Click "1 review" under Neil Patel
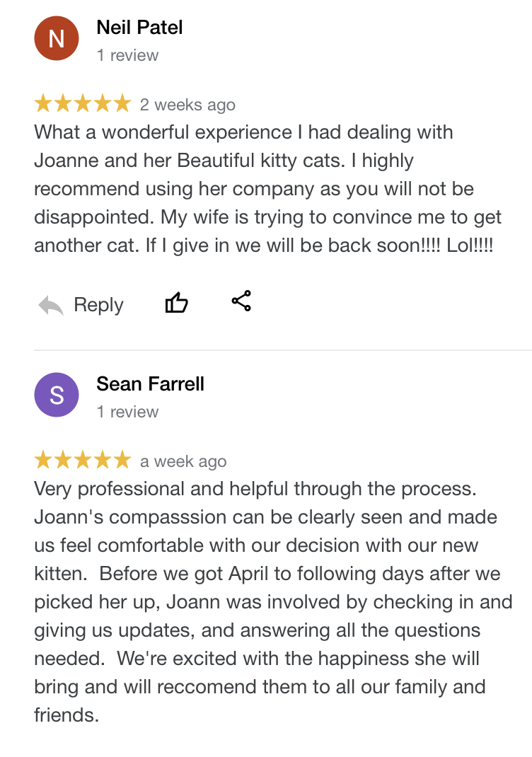 pos(127,55)
